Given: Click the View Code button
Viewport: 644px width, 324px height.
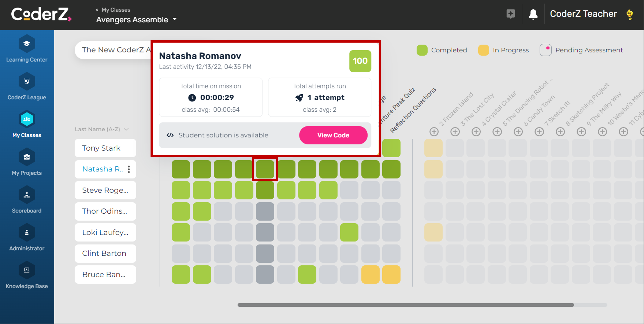Looking at the screenshot, I should point(333,135).
